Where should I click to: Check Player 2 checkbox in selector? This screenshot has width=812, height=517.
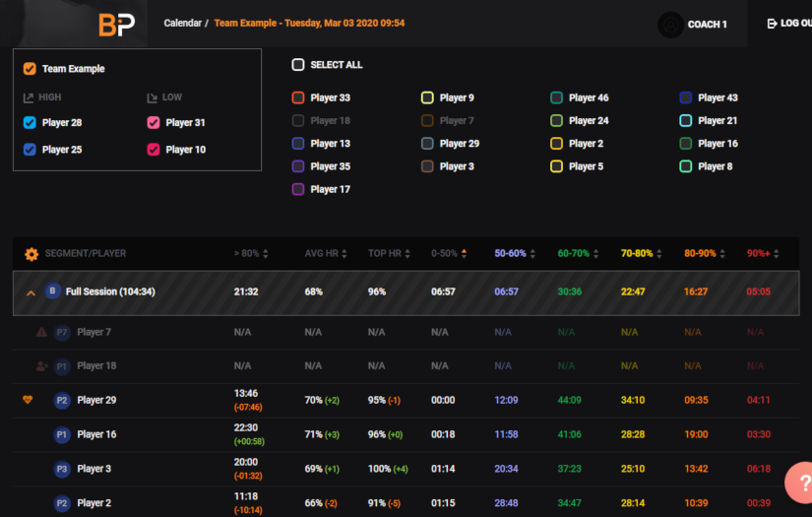tap(556, 144)
